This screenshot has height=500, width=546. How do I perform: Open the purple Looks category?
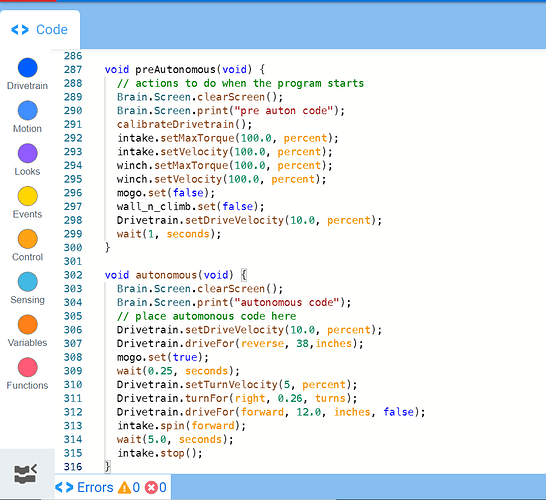28,153
